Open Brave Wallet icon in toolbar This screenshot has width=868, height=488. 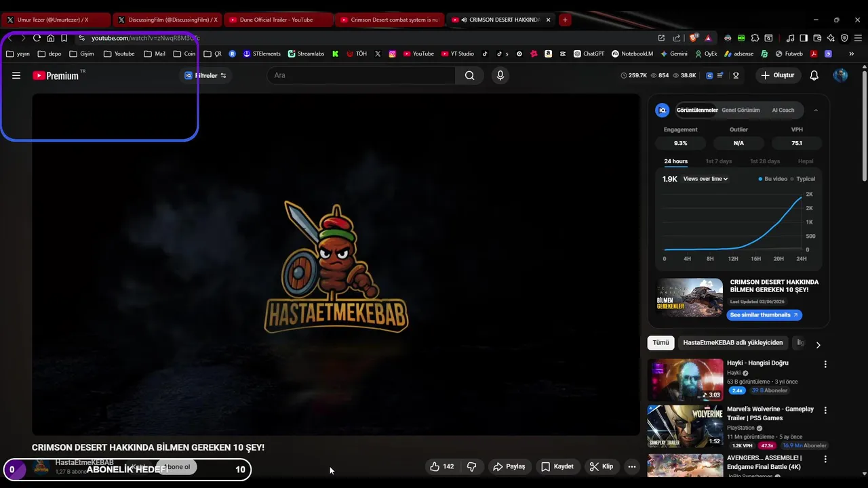[x=817, y=38]
